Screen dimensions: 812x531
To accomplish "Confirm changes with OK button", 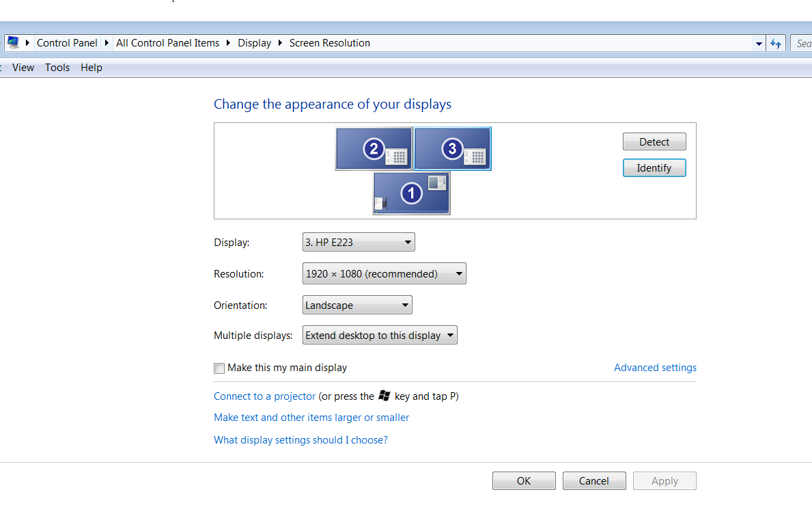I will [x=524, y=480].
